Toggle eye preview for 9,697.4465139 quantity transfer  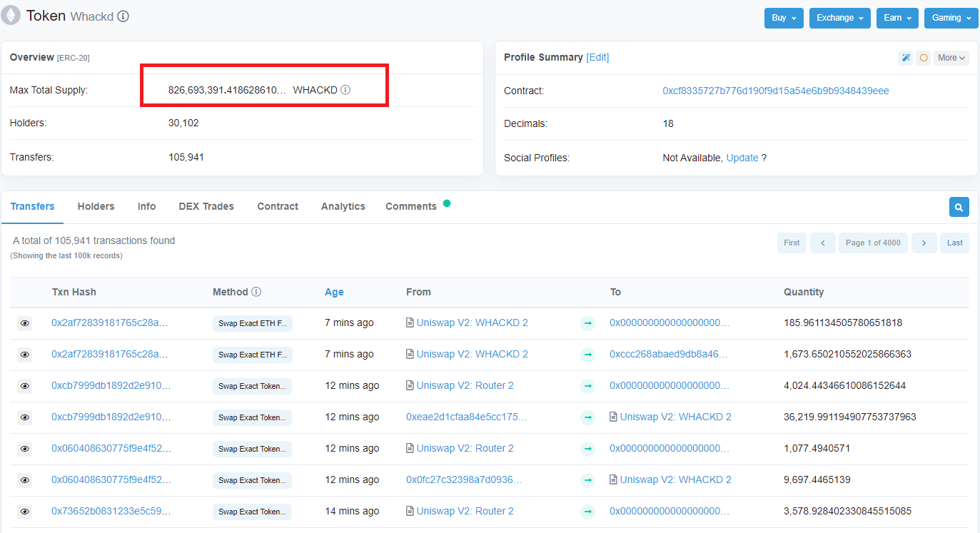pyautogui.click(x=25, y=480)
